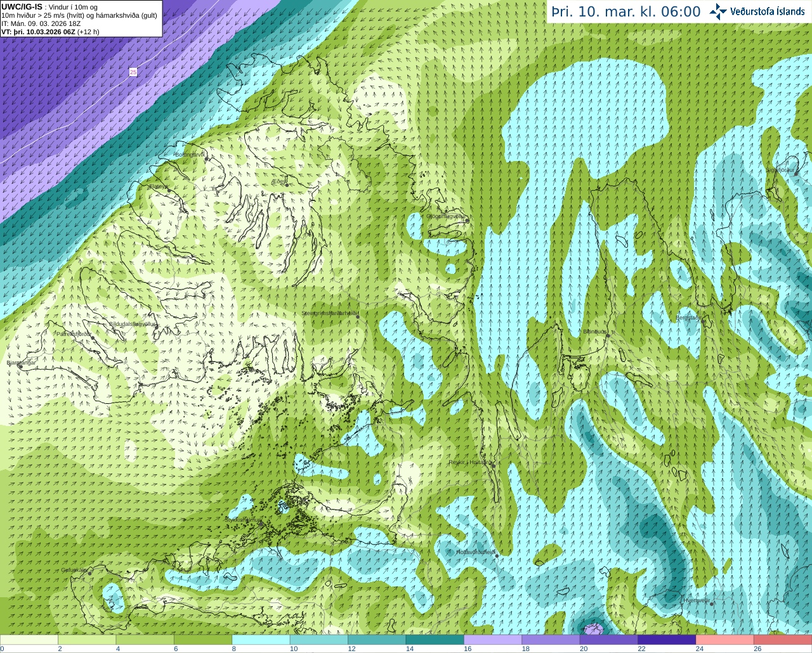The image size is (812, 653).
Task: Pick the 24–26 m/s legend swatch
Action: [725, 640]
